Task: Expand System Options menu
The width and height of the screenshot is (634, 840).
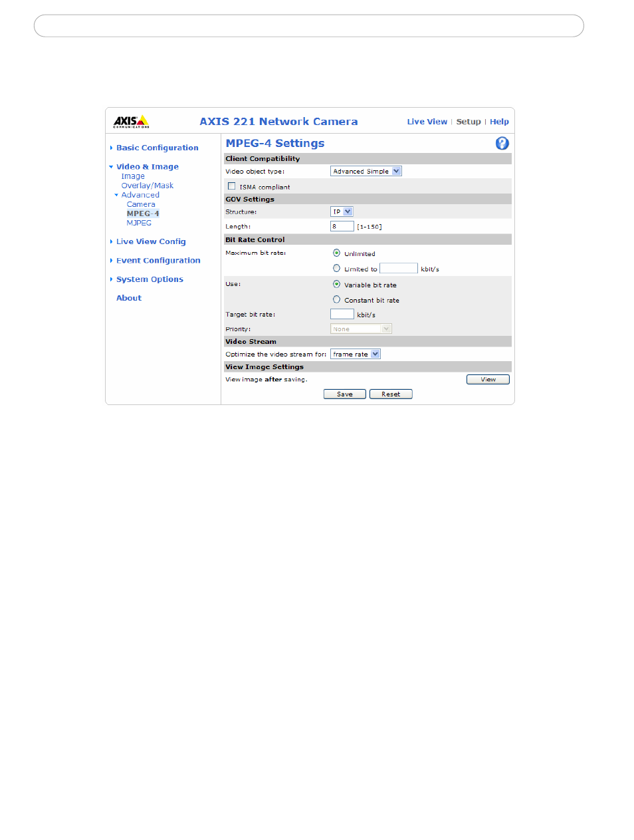Action: [x=150, y=279]
